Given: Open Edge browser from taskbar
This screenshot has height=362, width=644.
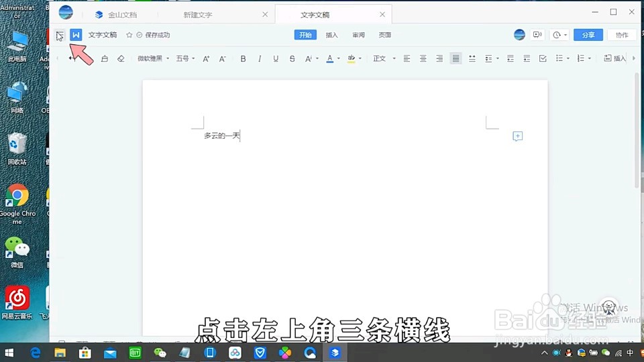Looking at the screenshot, I should point(36,353).
